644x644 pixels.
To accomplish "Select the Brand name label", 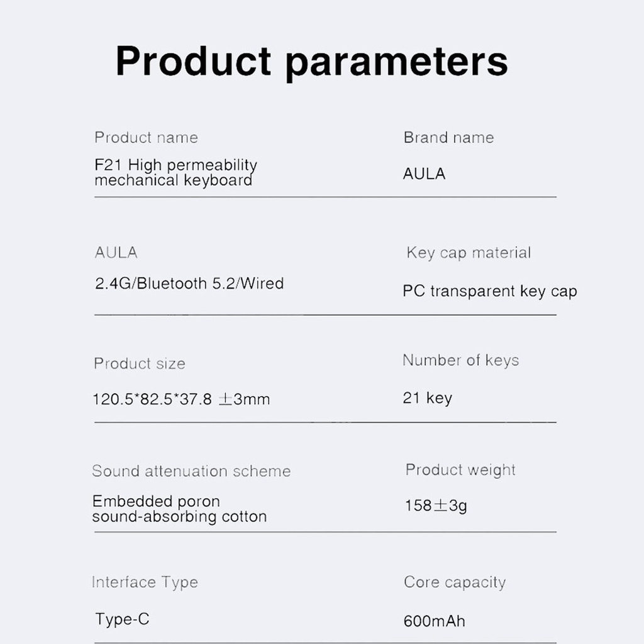I will pyautogui.click(x=448, y=138).
